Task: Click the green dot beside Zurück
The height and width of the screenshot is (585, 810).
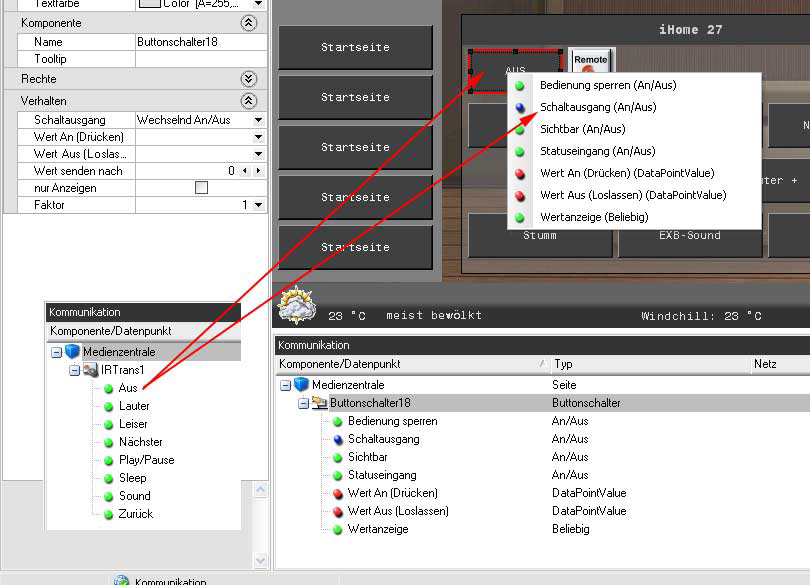Action: [x=108, y=515]
